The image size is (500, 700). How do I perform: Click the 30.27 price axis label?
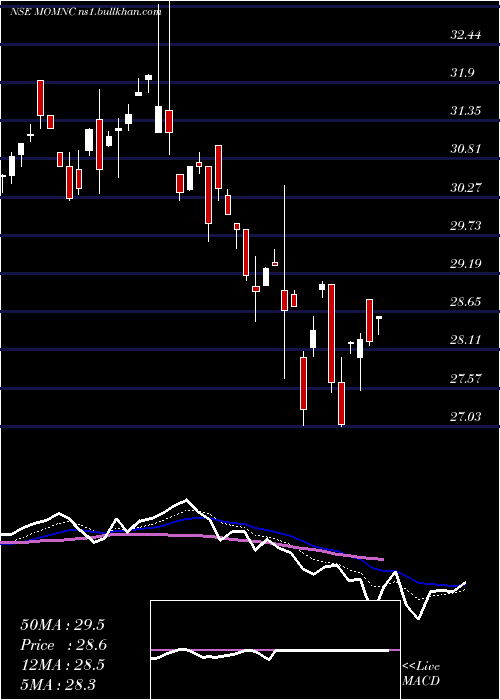coord(466,188)
